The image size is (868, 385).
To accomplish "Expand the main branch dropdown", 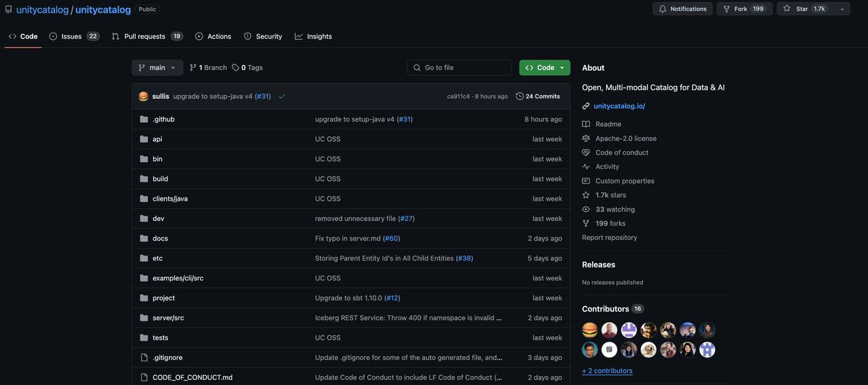I will [x=157, y=68].
